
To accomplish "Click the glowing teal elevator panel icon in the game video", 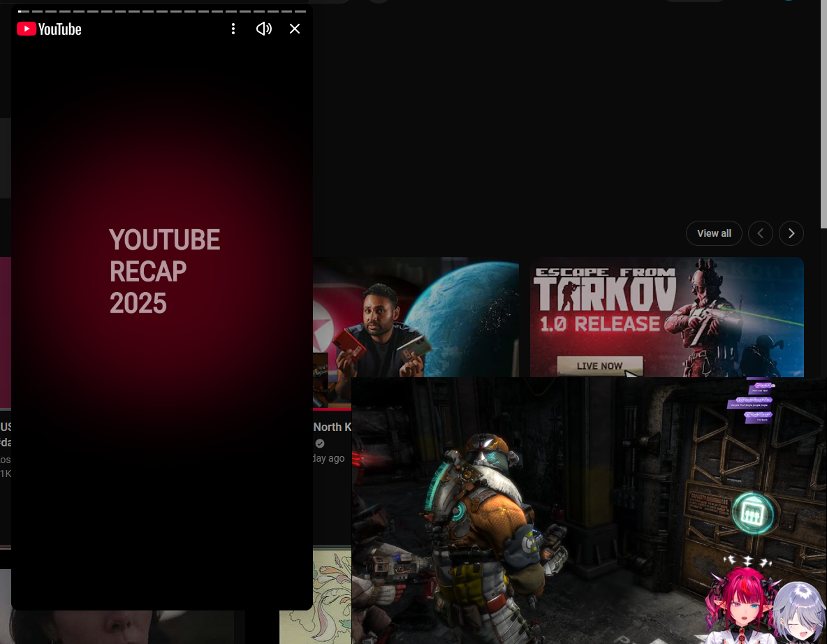I will pos(756,513).
